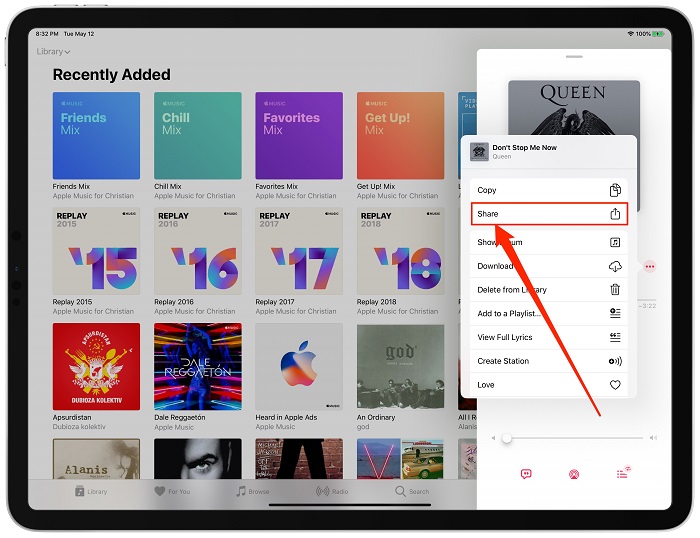Choose View Full Lyrics
This screenshot has width=700, height=538.
coord(549,337)
